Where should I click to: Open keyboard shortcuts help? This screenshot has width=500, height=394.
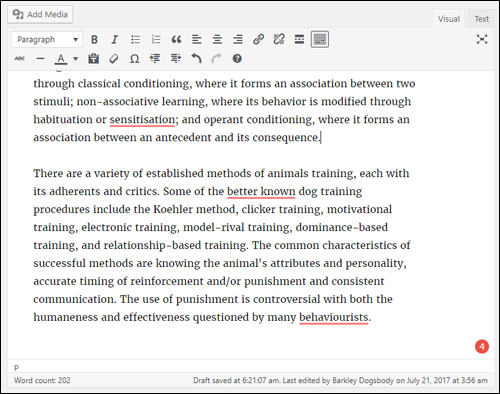(237, 59)
